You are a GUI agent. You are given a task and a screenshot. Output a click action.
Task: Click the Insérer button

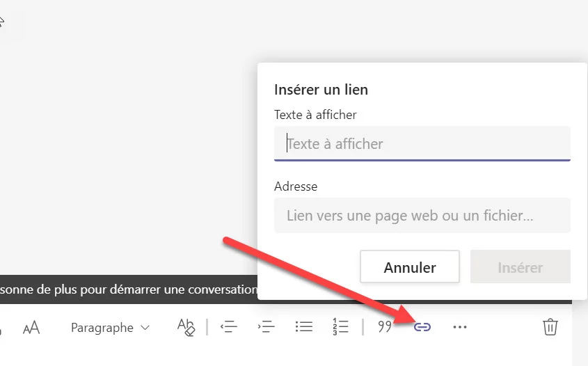point(521,266)
